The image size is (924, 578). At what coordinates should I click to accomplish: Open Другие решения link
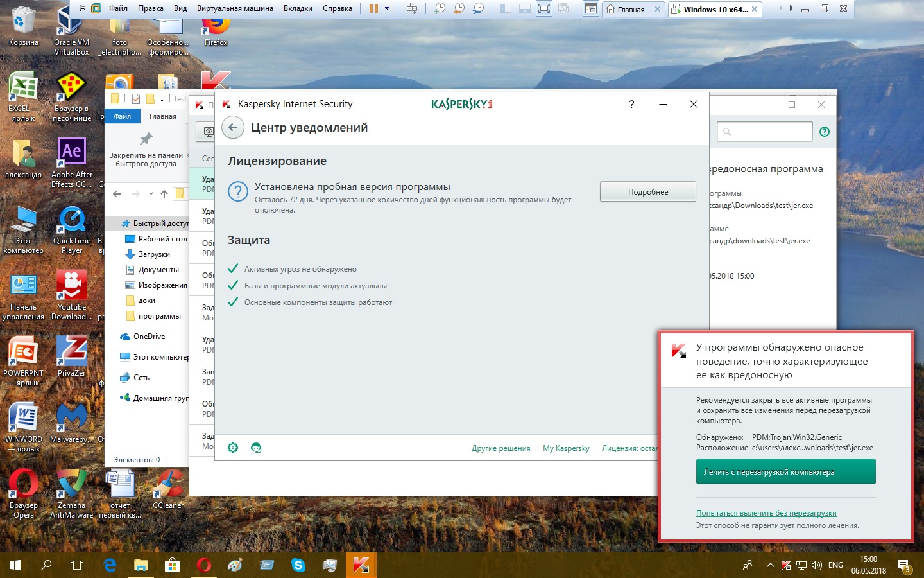click(x=501, y=448)
